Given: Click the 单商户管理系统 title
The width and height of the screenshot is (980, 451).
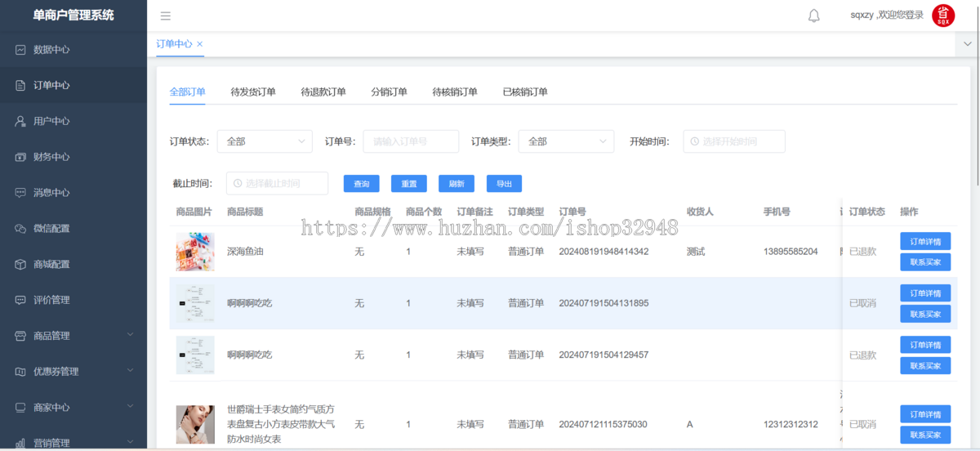Looking at the screenshot, I should 73,15.
